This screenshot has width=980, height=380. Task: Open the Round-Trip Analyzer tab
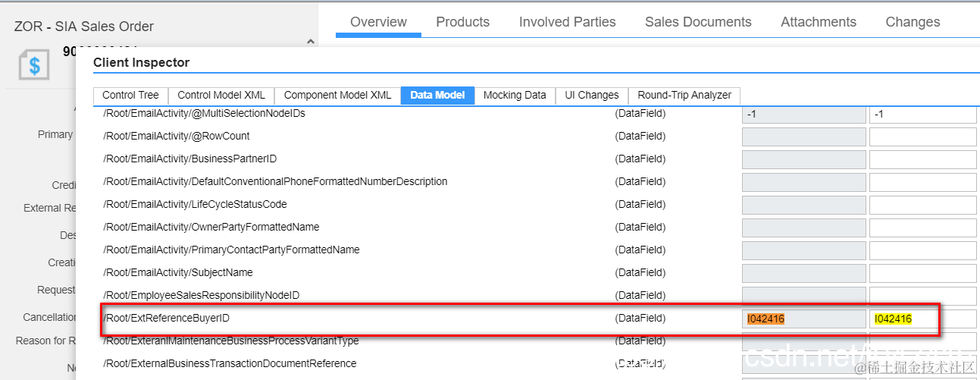[684, 95]
